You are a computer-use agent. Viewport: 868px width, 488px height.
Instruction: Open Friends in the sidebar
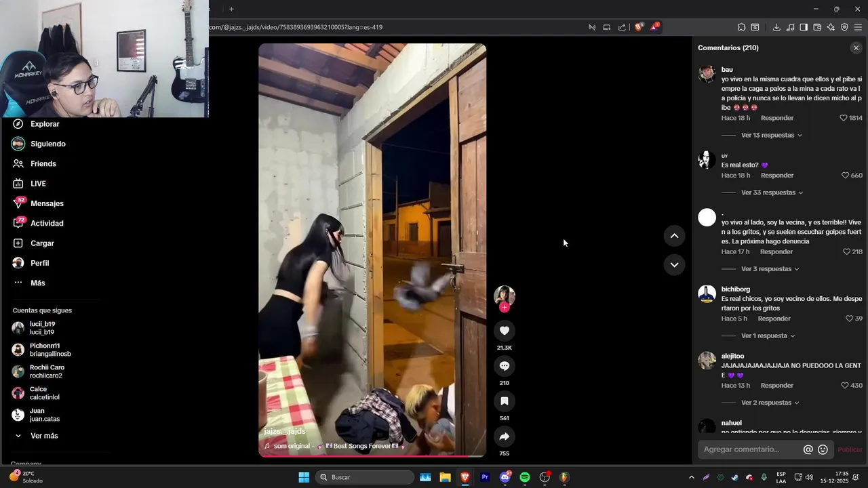[43, 163]
